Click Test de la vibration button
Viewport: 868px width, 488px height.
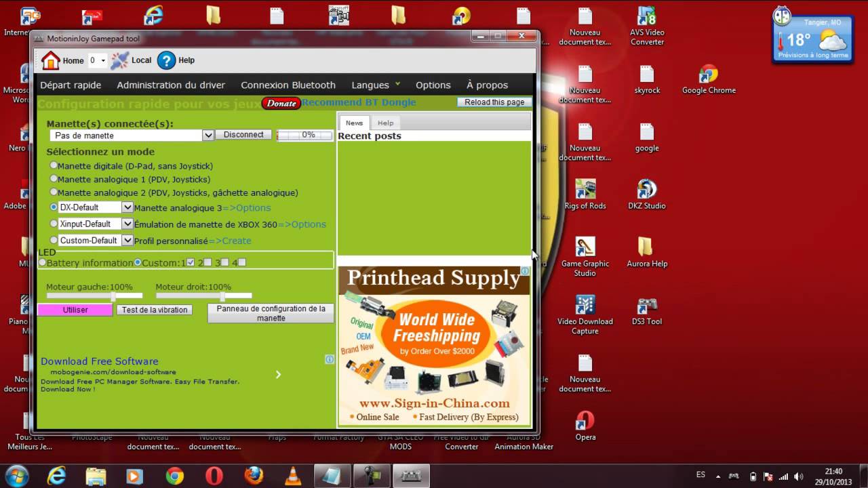click(x=155, y=310)
